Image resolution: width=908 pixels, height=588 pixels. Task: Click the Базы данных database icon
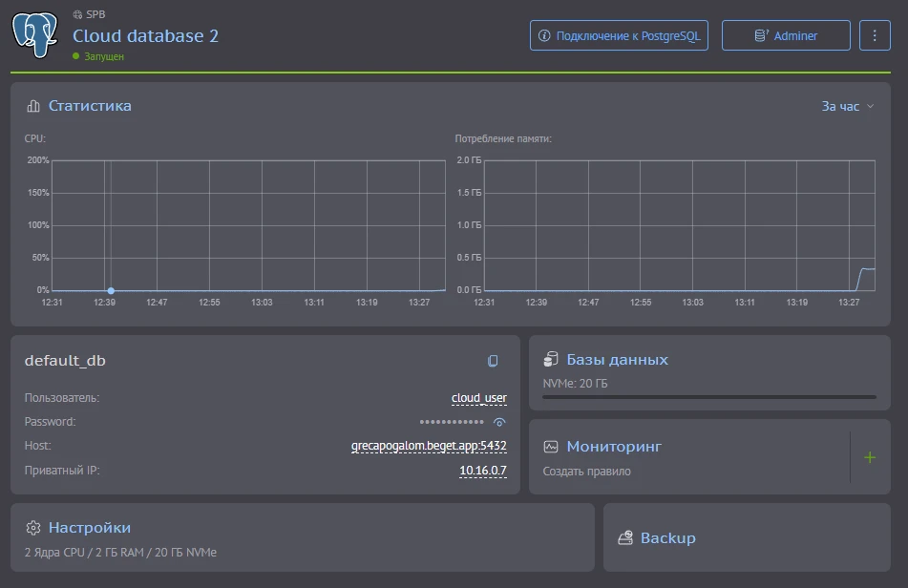(551, 360)
